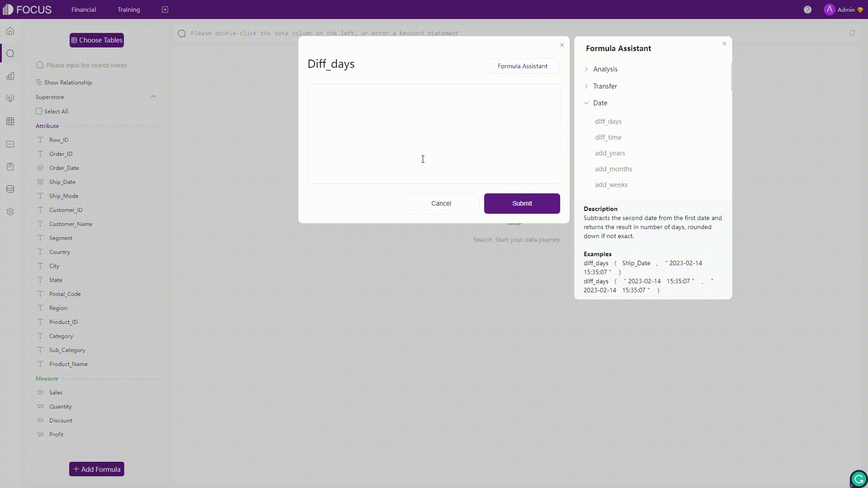The width and height of the screenshot is (868, 488).
Task: Enable Order_ID attribute checkbox
Action: coord(39,154)
